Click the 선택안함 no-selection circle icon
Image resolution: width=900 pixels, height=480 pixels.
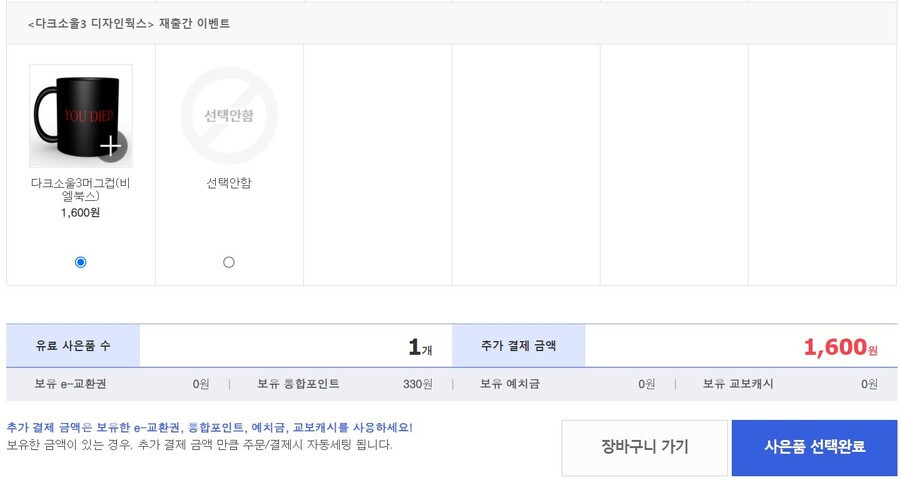coord(229,115)
